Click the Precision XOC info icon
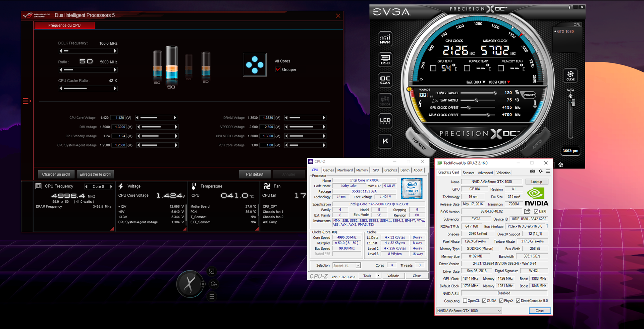644x329 pixels. click(569, 7)
